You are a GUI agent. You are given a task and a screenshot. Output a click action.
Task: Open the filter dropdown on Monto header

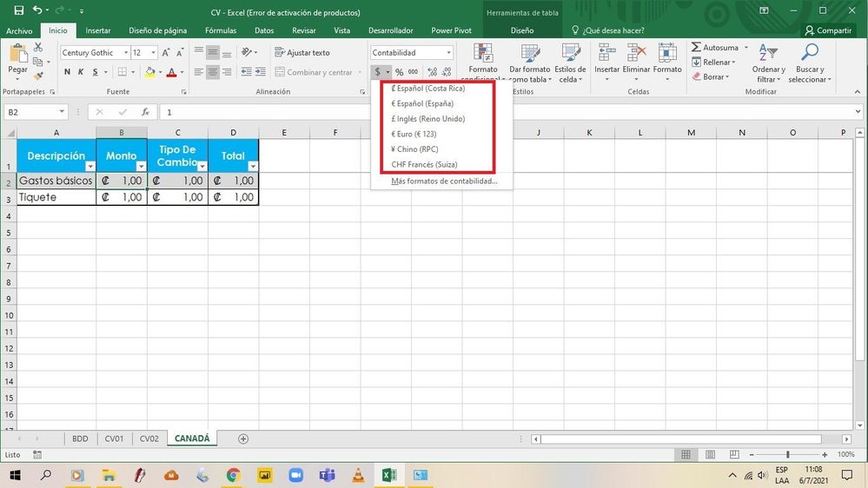[141, 166]
